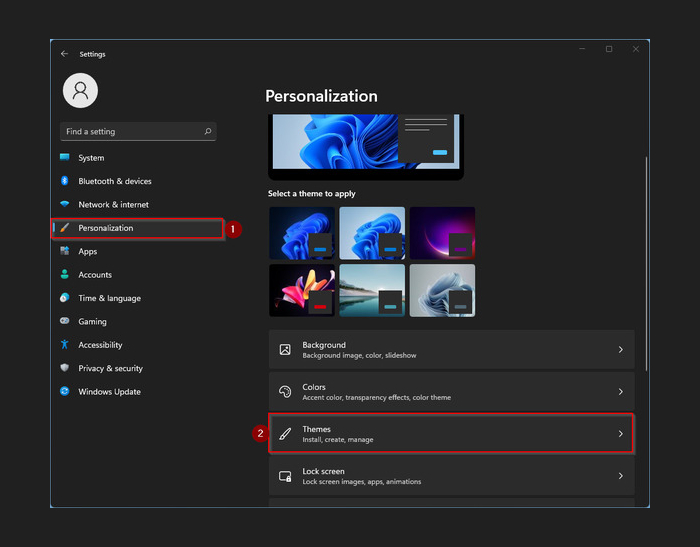This screenshot has height=547, width=700.
Task: Click the Personalization page heading
Action: pyautogui.click(x=321, y=96)
